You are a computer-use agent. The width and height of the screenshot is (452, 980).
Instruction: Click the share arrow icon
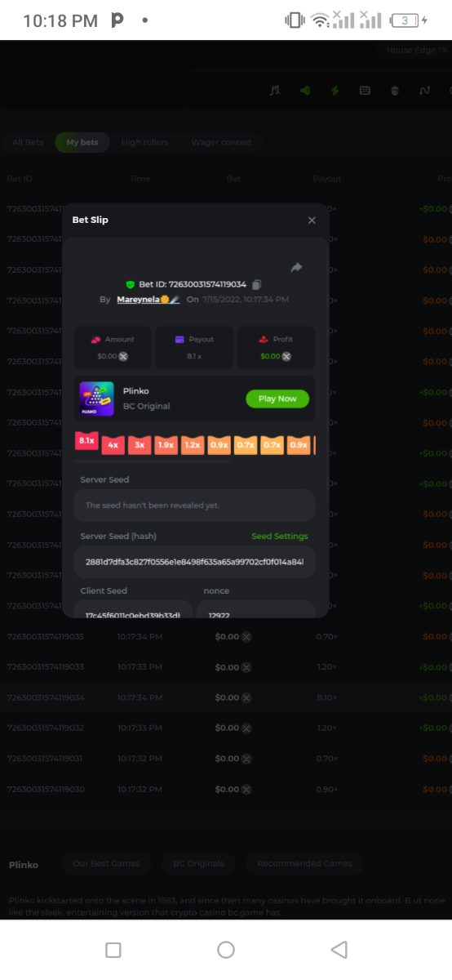click(x=297, y=267)
